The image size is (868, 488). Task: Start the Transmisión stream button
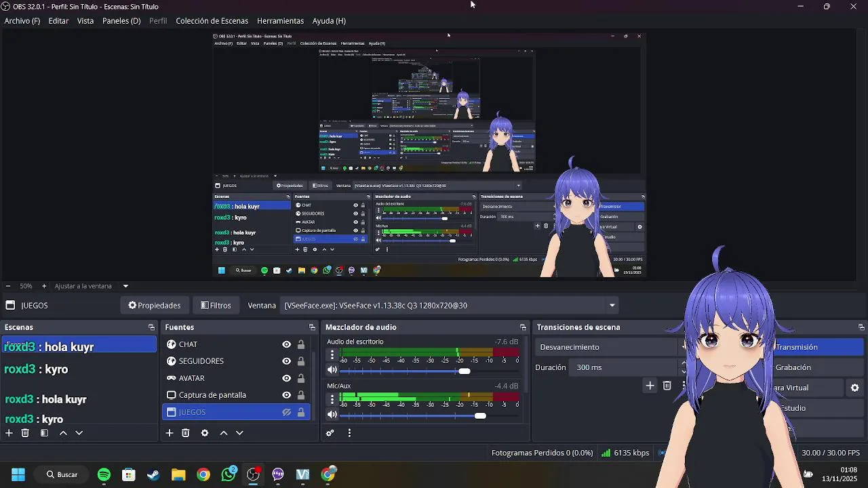818,347
